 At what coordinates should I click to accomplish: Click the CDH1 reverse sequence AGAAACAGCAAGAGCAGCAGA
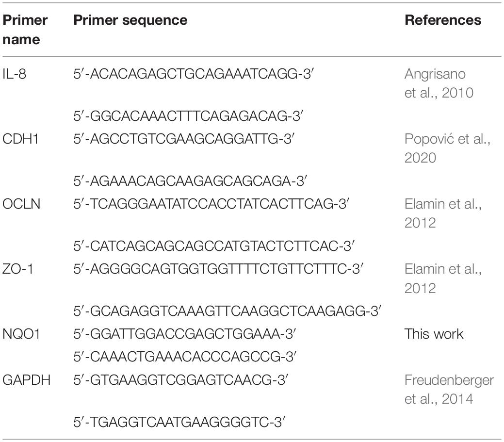click(190, 181)
